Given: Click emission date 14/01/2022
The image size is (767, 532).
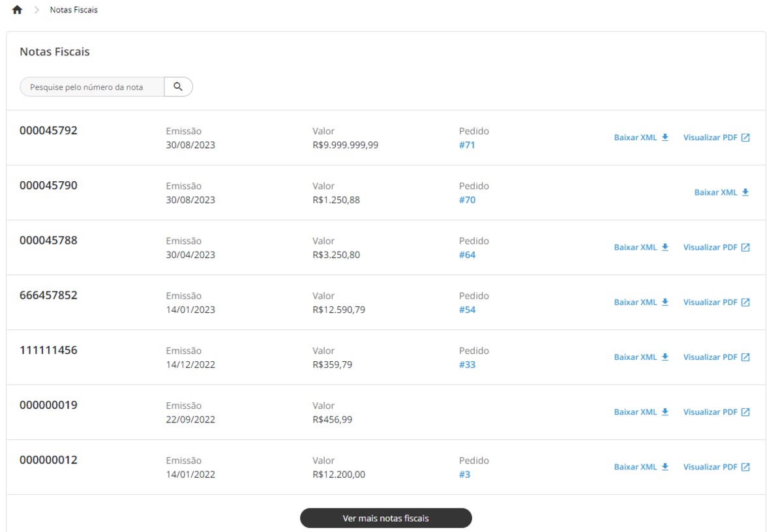Looking at the screenshot, I should click(x=190, y=475).
